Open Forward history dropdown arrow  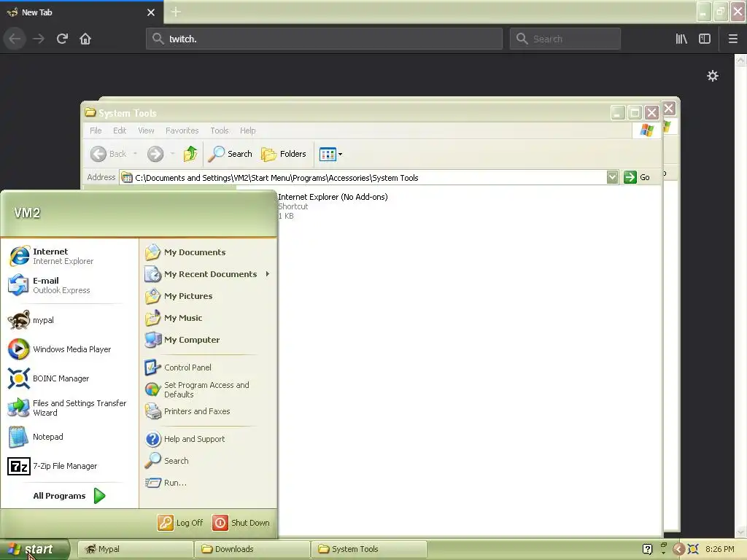(172, 154)
